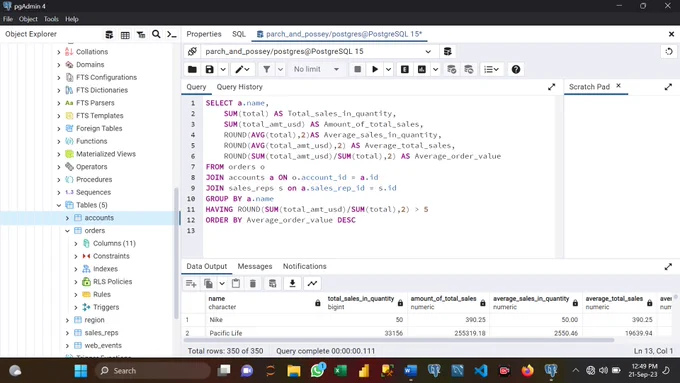This screenshot has width=680, height=383.
Task: Switch to the Notifications tab
Action: tap(304, 266)
